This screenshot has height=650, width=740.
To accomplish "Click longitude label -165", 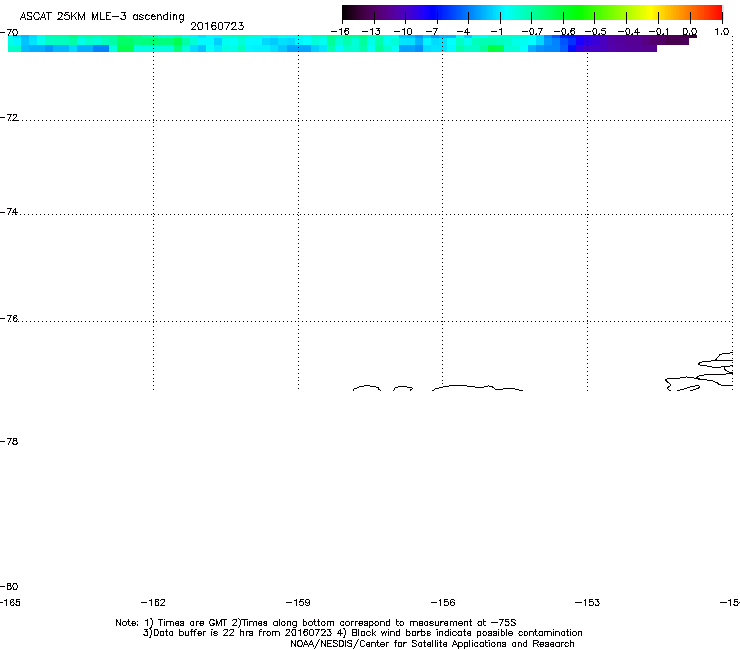I will tap(10, 602).
